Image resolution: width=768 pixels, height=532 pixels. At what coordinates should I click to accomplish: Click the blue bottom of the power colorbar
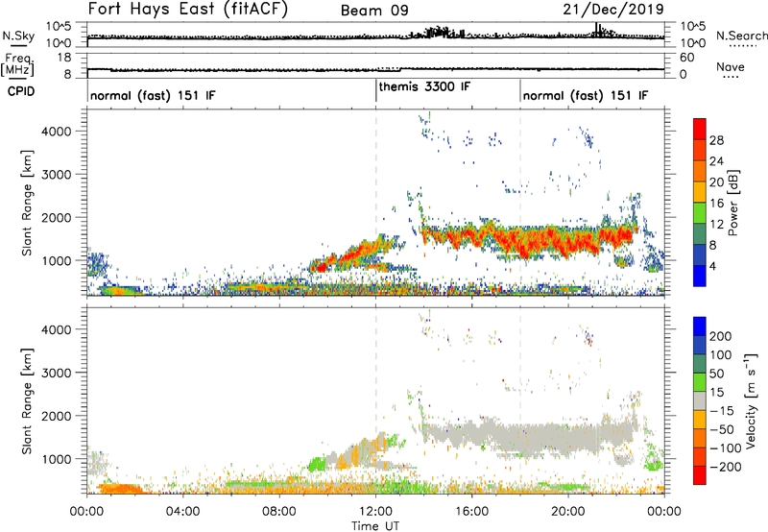tap(700, 276)
